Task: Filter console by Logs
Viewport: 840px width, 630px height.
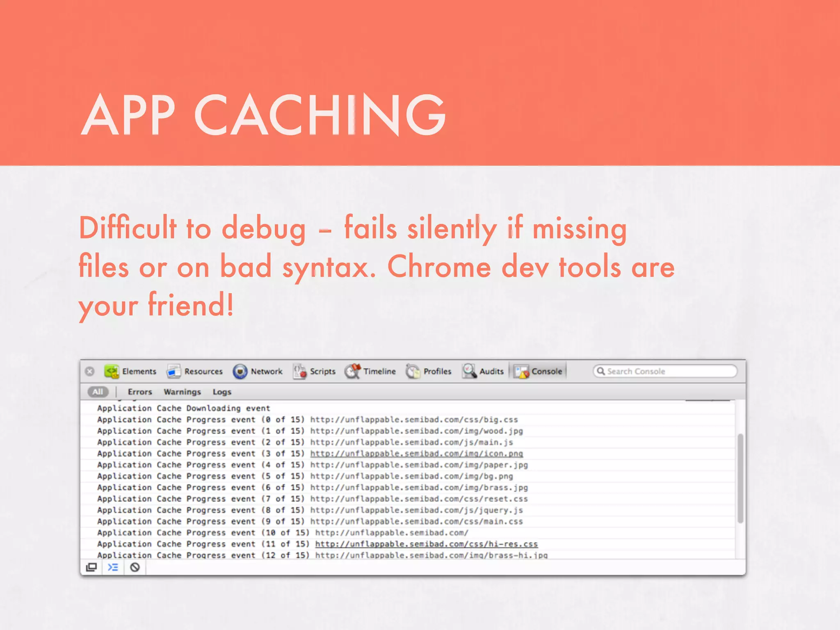Action: coord(222,392)
